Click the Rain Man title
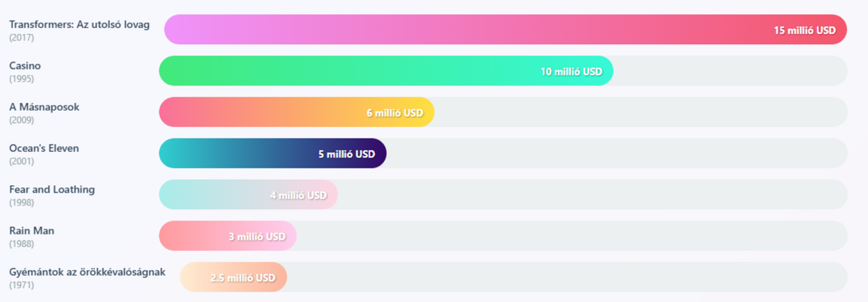This screenshot has height=302, width=868. click(x=32, y=231)
